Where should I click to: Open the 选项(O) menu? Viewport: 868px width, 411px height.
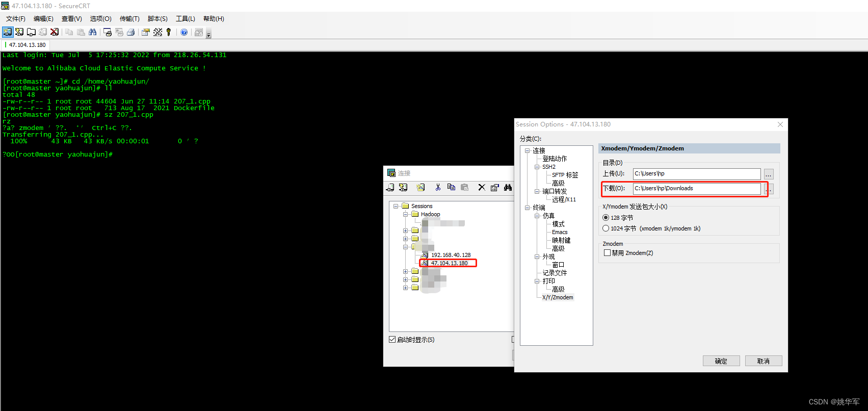[x=101, y=19]
